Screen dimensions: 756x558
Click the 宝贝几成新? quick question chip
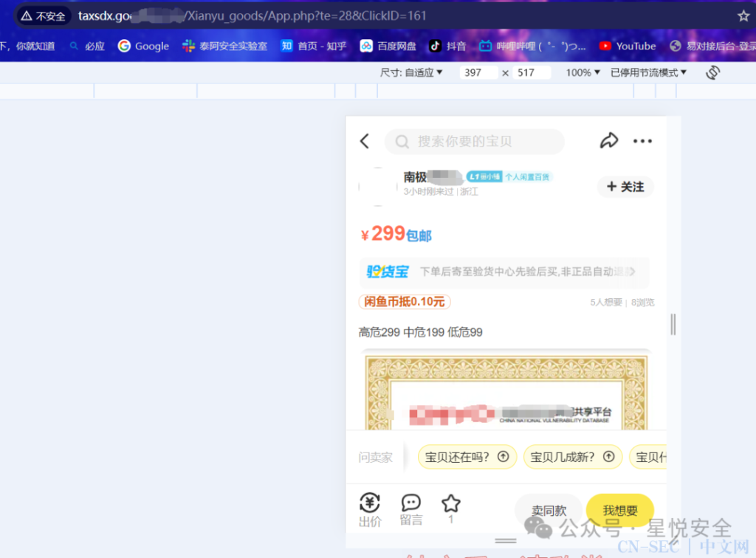(x=572, y=457)
